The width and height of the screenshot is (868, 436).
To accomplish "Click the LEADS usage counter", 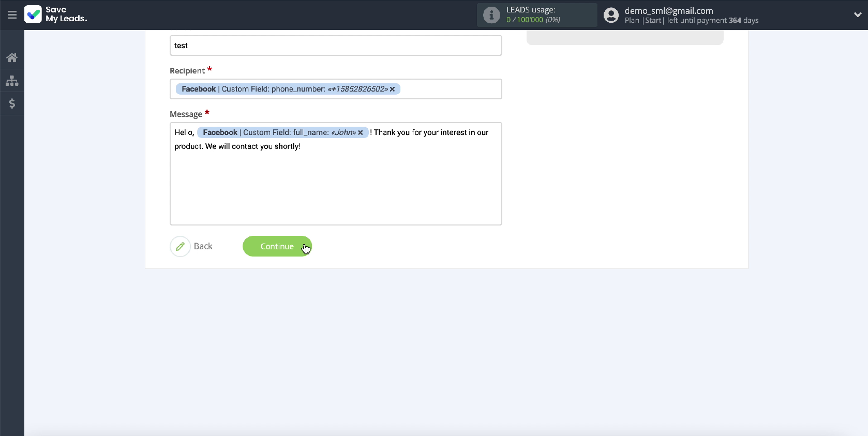I will pyautogui.click(x=533, y=20).
